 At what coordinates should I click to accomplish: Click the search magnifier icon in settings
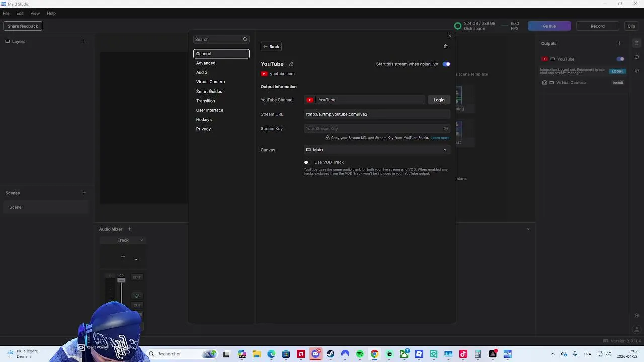point(245,39)
